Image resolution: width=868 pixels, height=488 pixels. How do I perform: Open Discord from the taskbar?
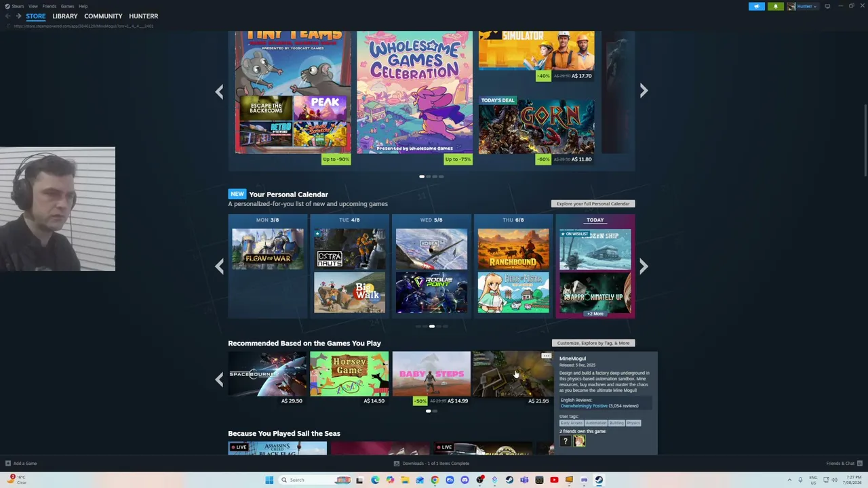[465, 480]
